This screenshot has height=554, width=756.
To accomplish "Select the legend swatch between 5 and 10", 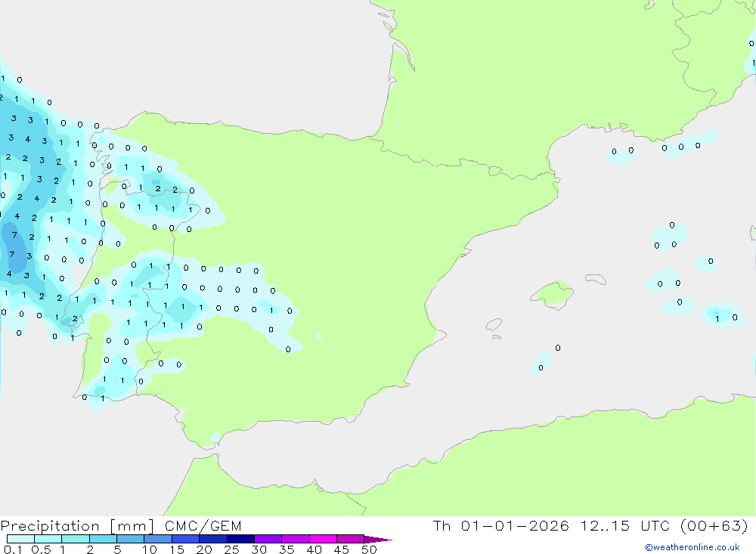I will [x=130, y=539].
